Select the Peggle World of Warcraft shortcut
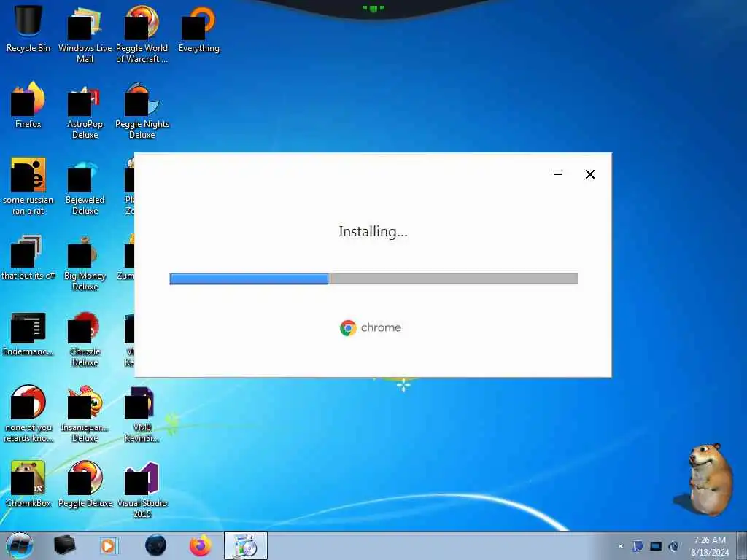 pyautogui.click(x=142, y=34)
